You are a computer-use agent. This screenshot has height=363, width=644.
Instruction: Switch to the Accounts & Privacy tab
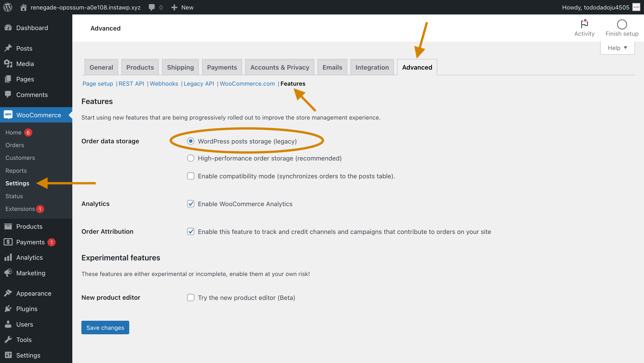(x=280, y=67)
